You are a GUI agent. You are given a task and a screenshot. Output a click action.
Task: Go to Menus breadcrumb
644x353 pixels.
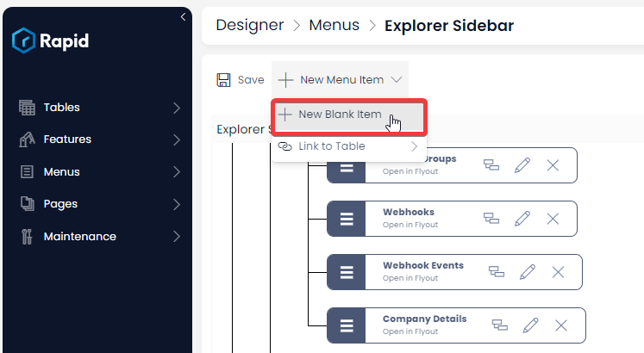[334, 25]
